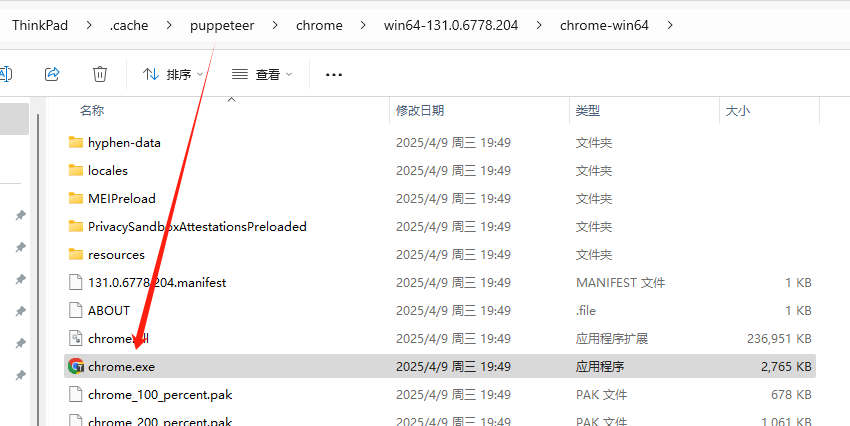This screenshot has width=850, height=426.
Task: Expand chevron after chrome-win64 breadcrumb
Action: click(670, 25)
